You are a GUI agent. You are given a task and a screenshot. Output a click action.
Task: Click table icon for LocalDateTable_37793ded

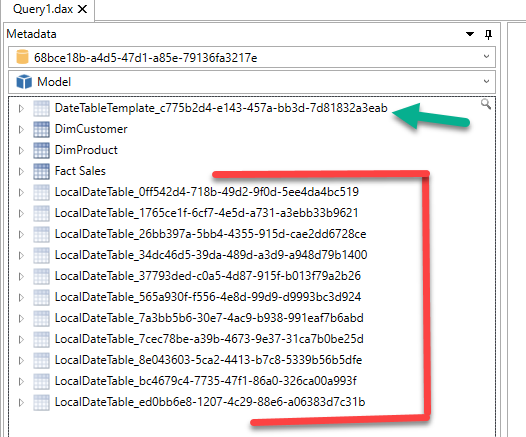coord(42,276)
